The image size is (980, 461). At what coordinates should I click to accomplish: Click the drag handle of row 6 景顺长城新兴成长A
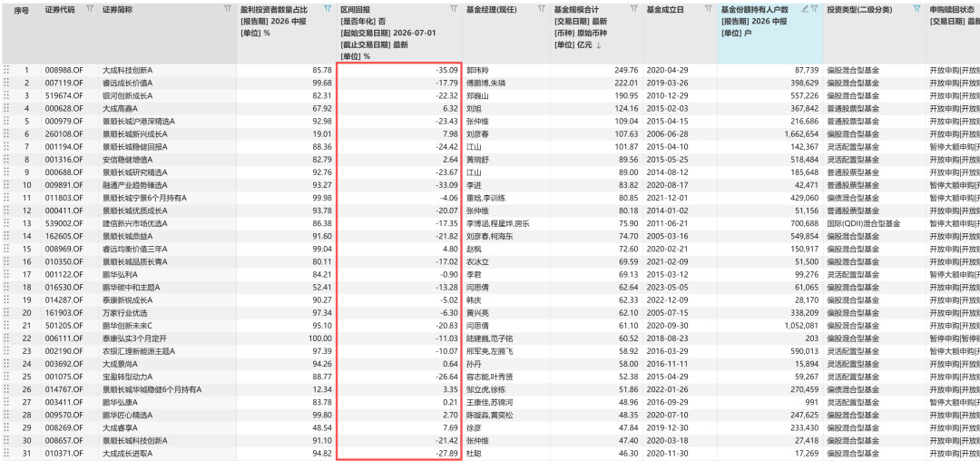pyautogui.click(x=7, y=133)
